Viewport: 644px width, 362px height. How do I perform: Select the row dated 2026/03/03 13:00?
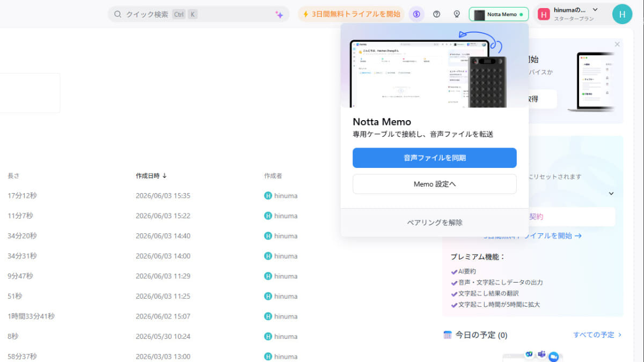pos(163,356)
